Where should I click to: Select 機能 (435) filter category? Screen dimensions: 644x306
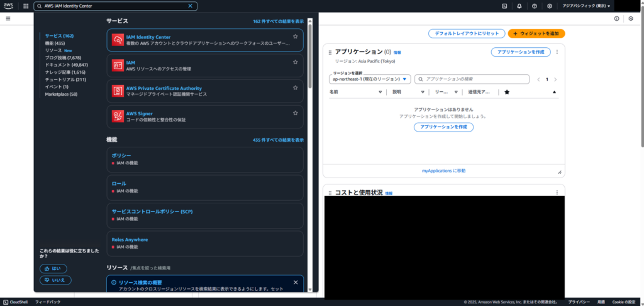click(55, 43)
